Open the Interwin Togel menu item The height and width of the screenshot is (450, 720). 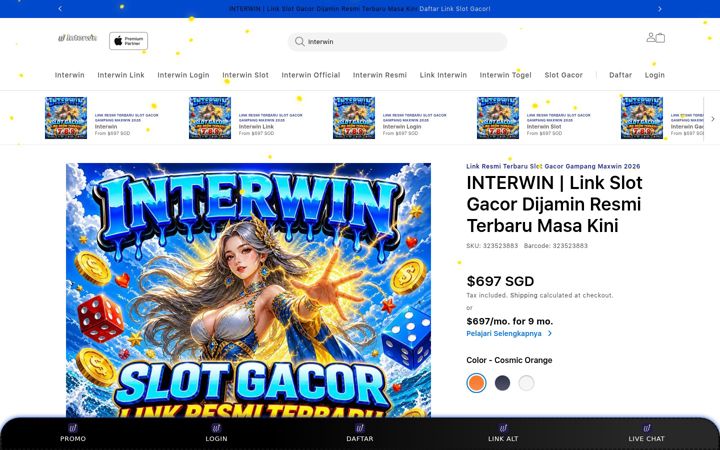pos(506,75)
